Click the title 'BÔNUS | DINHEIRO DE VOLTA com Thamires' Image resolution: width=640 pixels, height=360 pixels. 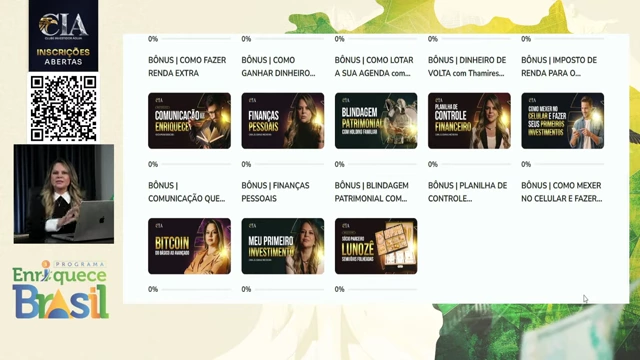tap(467, 67)
